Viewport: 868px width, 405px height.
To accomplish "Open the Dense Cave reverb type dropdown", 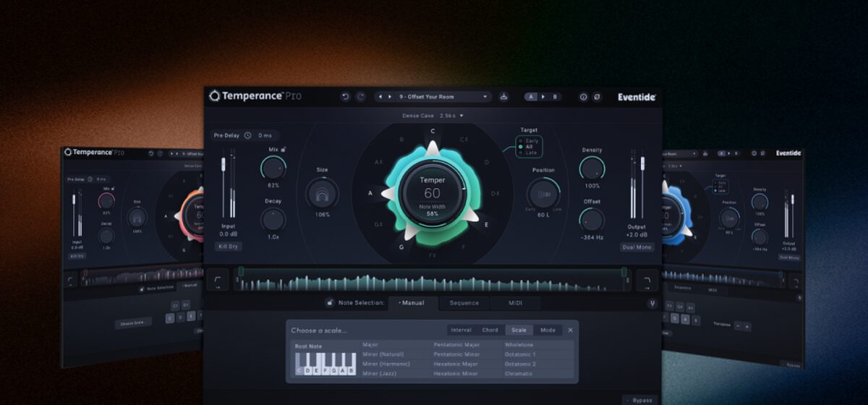I will tap(433, 115).
